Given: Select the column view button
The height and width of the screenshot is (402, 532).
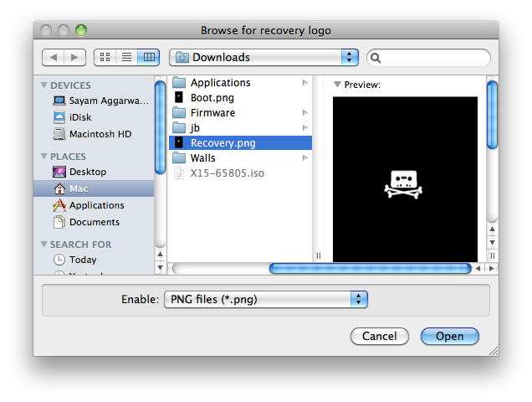Looking at the screenshot, I should 149,57.
